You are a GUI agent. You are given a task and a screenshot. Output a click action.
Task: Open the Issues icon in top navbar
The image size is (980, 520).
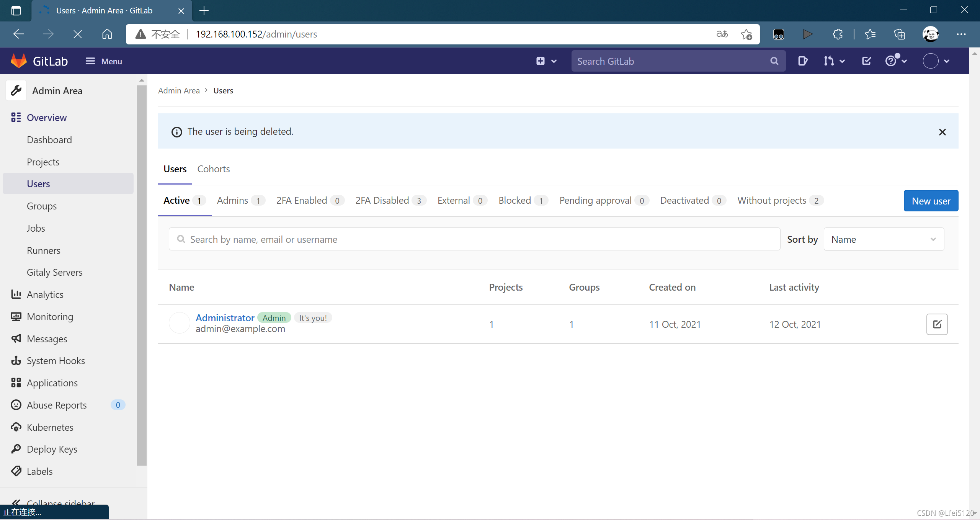point(802,61)
